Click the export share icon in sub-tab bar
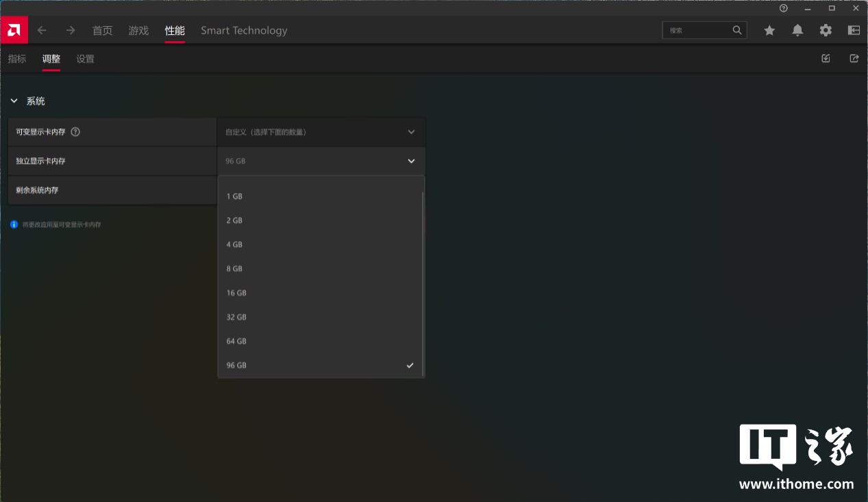The width and height of the screenshot is (868, 502). point(854,59)
